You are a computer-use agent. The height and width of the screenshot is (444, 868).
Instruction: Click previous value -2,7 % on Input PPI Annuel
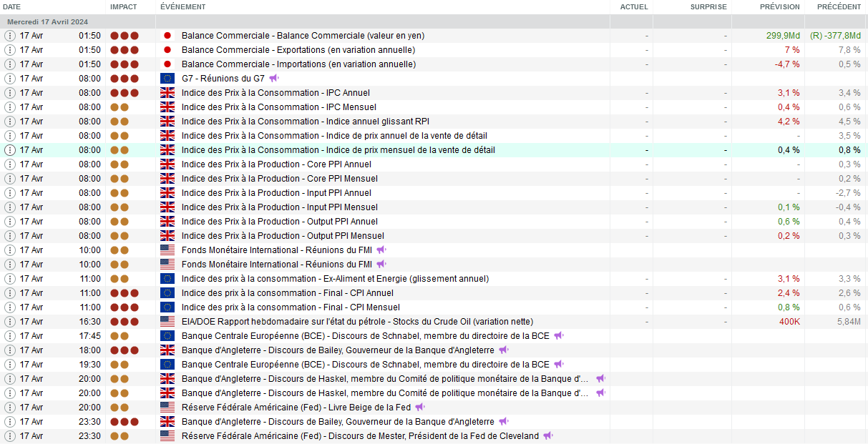click(x=849, y=193)
